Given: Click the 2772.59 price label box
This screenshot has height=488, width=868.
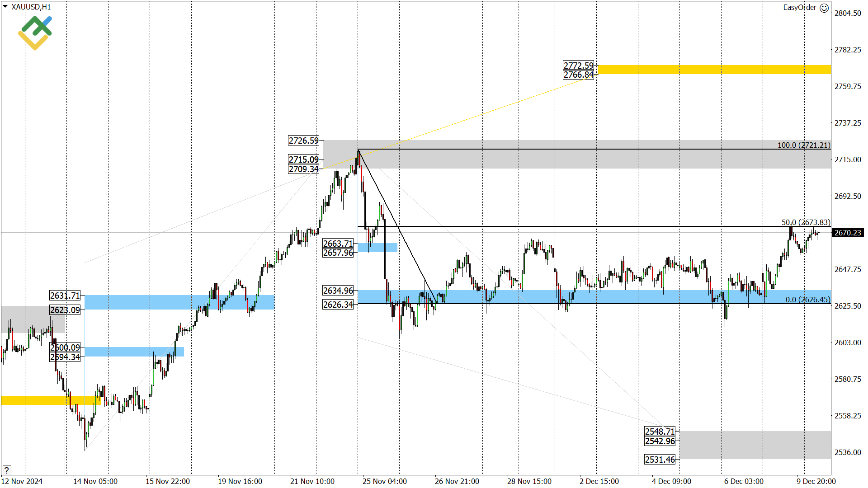Looking at the screenshot, I should (578, 66).
